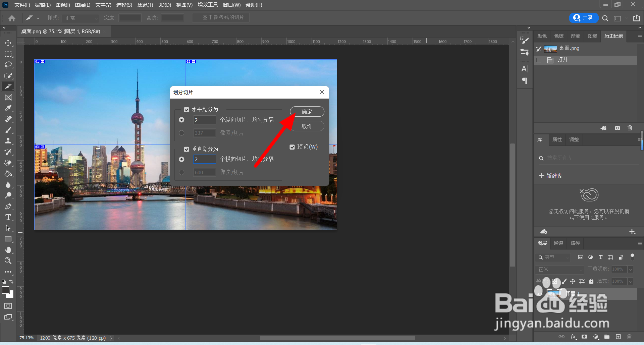The height and width of the screenshot is (345, 644).
Task: Click 确定 button in dialog
Action: pyautogui.click(x=307, y=112)
